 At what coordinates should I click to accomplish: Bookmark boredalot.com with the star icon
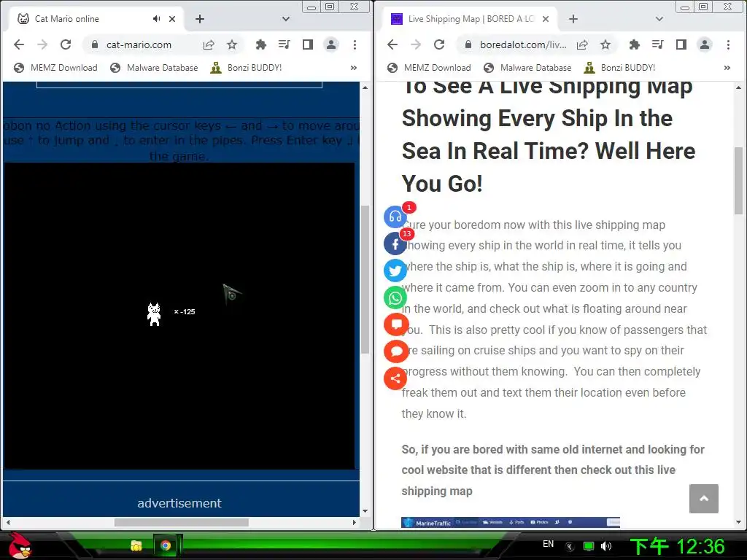point(605,44)
